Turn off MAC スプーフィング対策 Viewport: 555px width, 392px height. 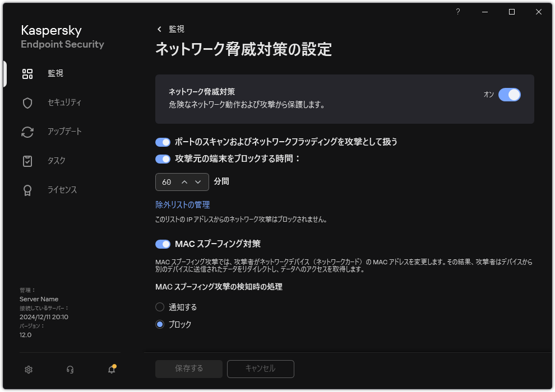pyautogui.click(x=163, y=244)
